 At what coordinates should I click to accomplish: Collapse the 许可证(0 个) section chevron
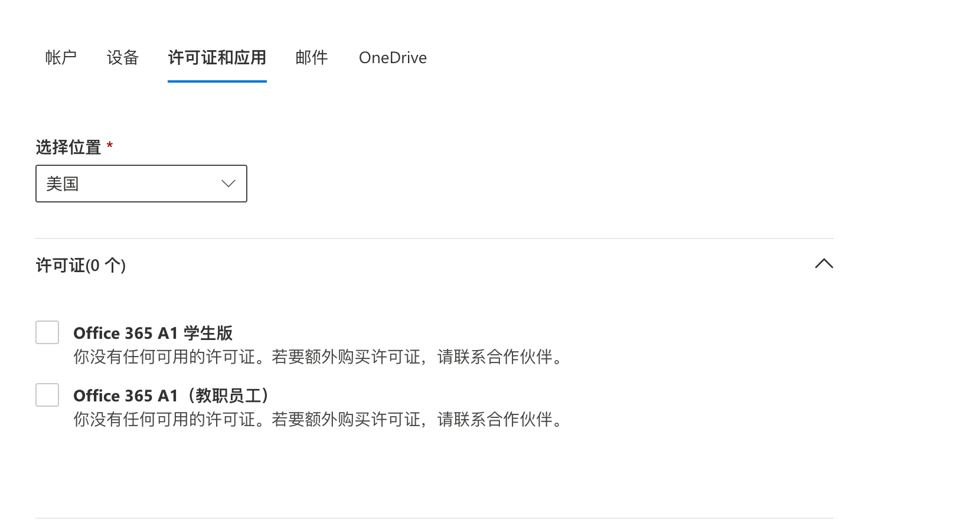[824, 263]
